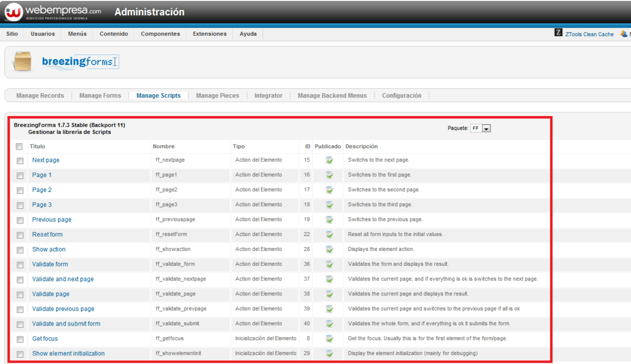Open the Previous page script link

(52, 220)
